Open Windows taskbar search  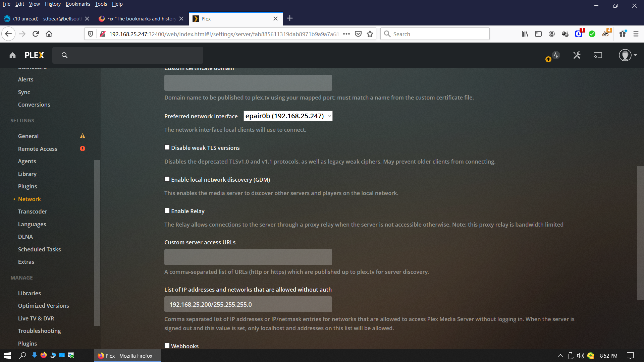point(22,356)
